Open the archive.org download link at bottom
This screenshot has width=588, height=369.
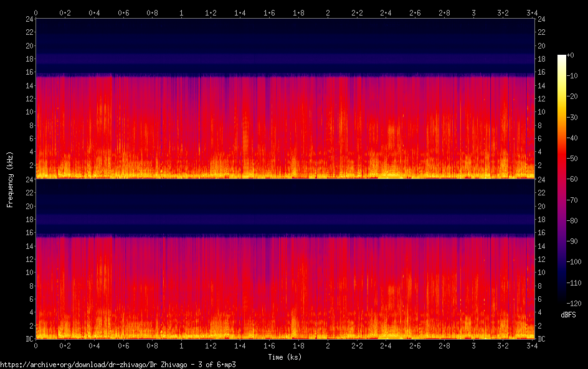118,365
